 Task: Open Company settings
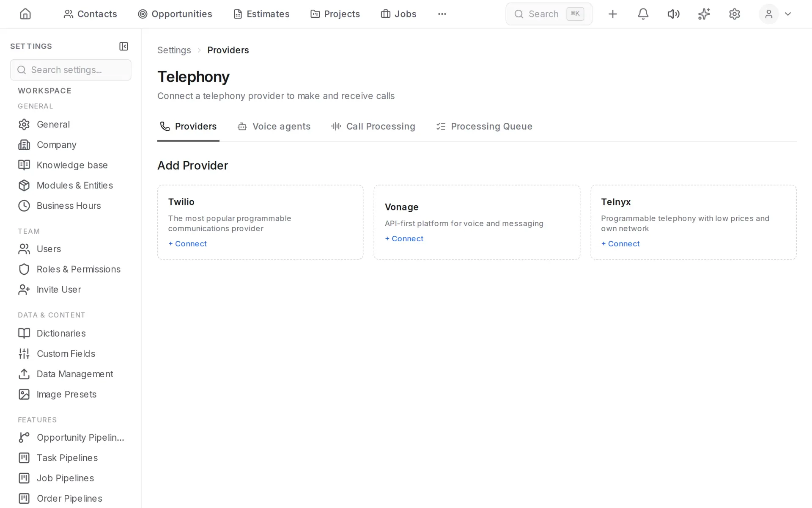point(71,145)
